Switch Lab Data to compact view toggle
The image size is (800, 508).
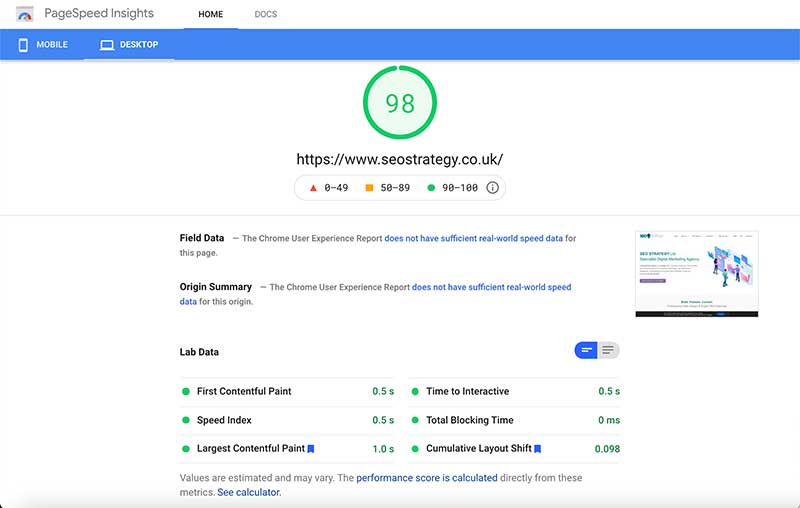(x=586, y=350)
